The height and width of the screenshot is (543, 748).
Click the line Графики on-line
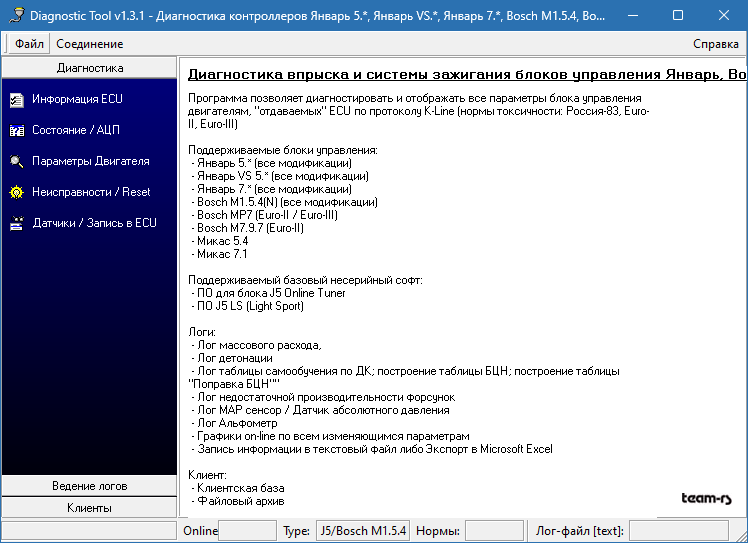[330, 436]
